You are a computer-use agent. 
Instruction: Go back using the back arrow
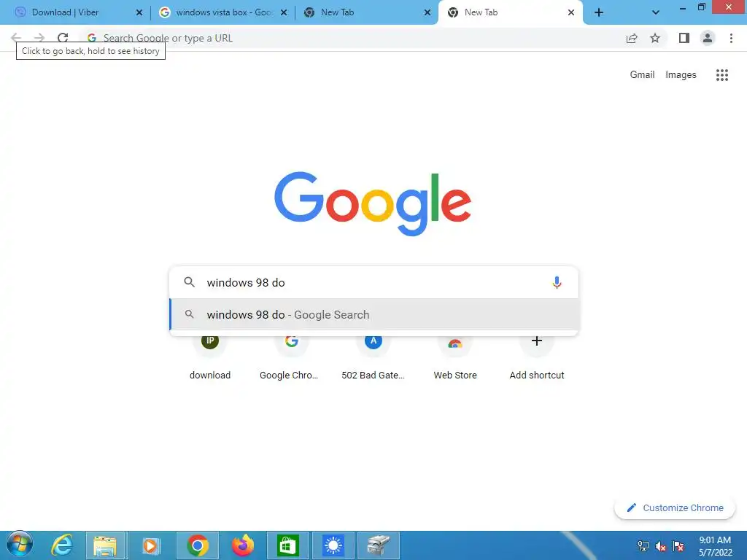tap(16, 38)
